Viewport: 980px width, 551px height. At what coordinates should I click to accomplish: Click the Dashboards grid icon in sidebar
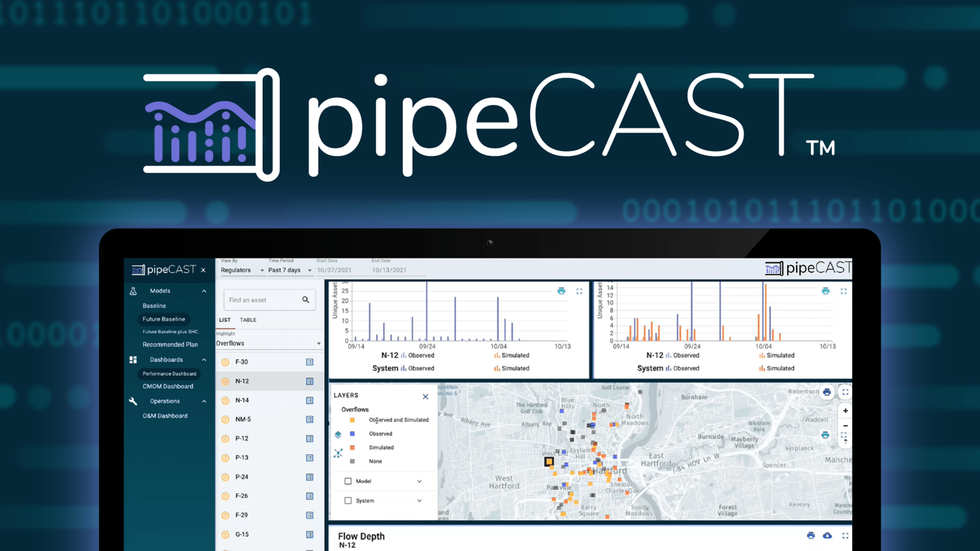click(x=133, y=359)
